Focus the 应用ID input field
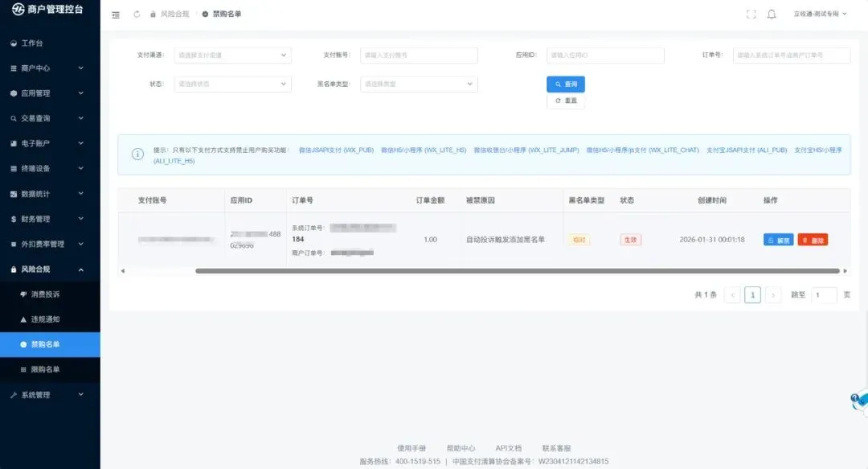The height and width of the screenshot is (469, 868). (605, 55)
